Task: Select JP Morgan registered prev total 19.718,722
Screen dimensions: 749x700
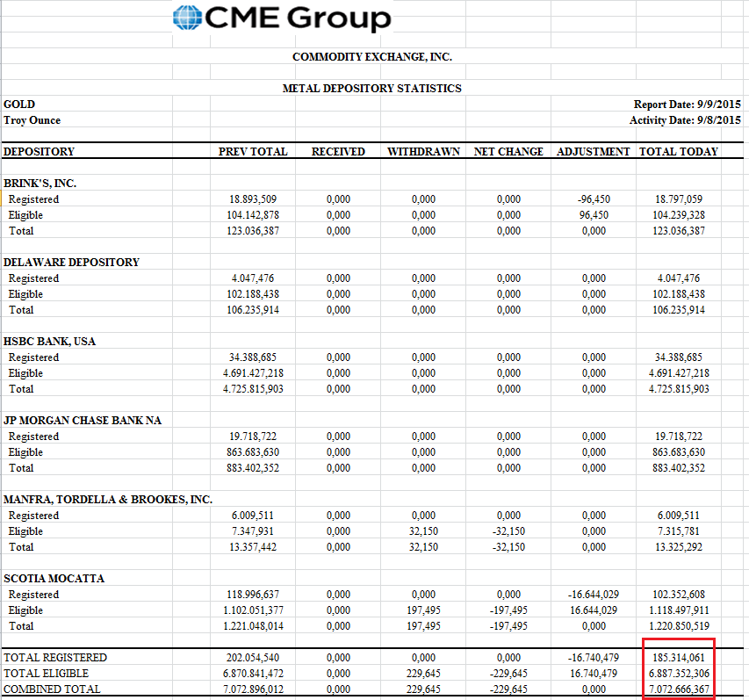Action: click(253, 437)
